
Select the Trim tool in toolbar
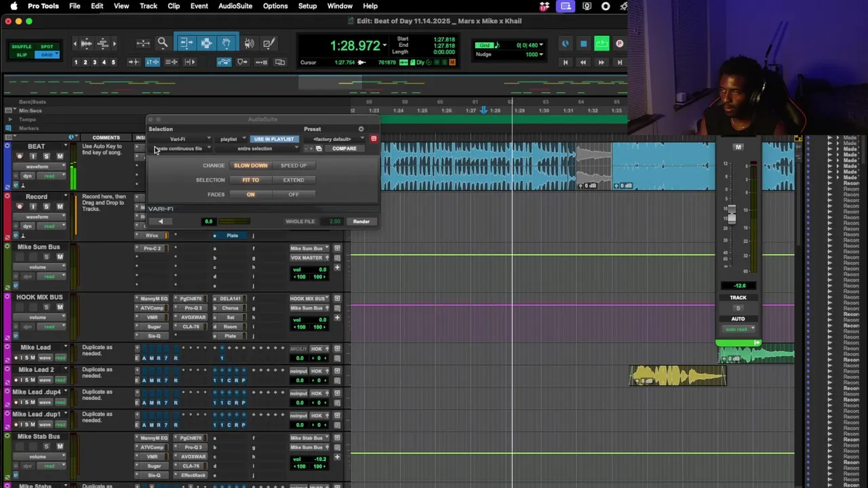[x=186, y=43]
